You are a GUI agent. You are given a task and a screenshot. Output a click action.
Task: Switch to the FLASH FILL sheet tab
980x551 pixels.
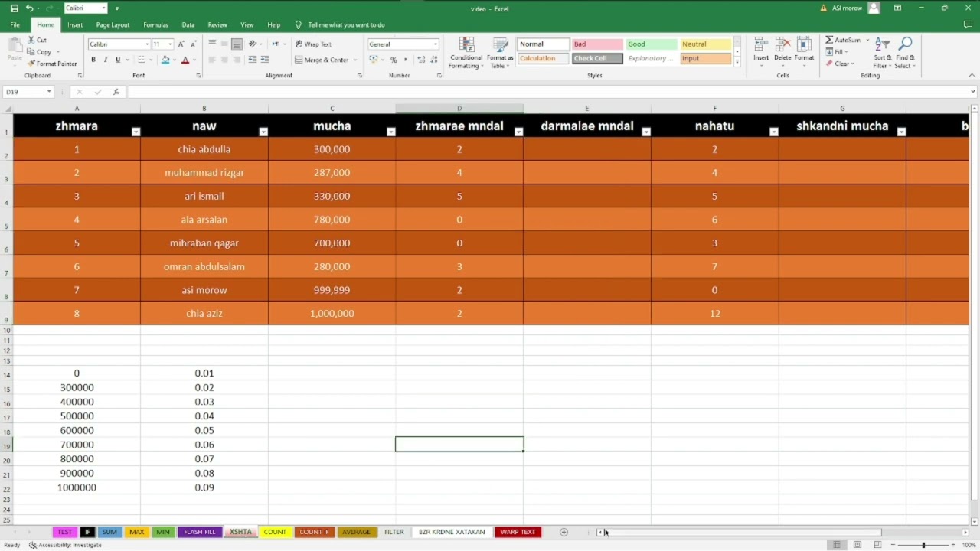tap(200, 532)
